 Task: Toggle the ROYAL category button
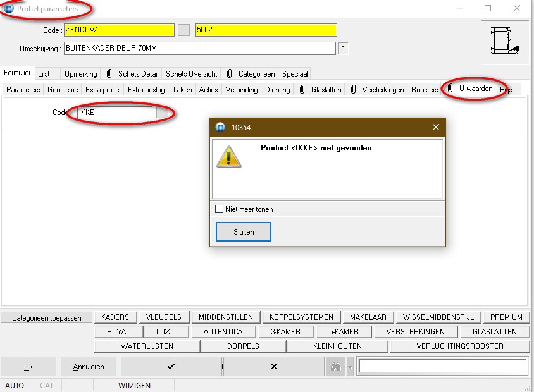(118, 332)
